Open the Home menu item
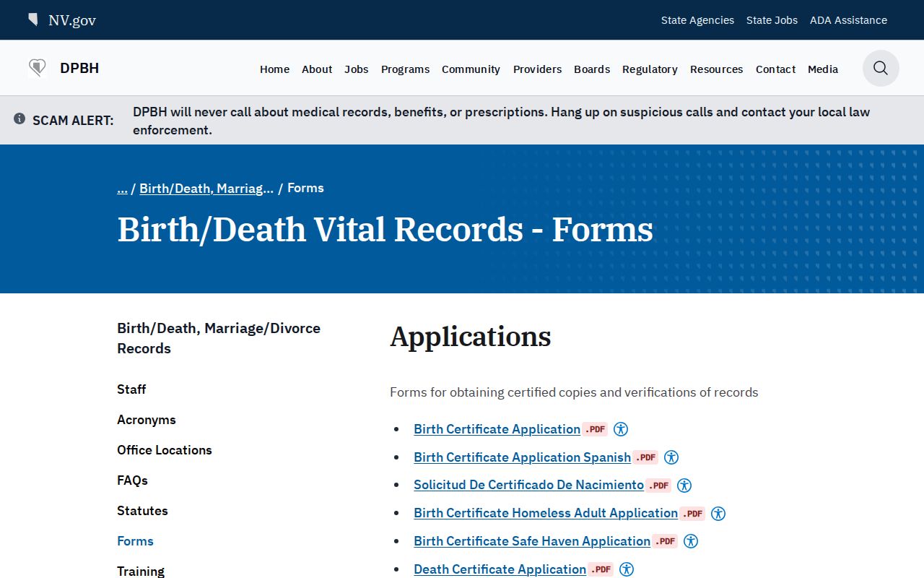 click(x=274, y=69)
